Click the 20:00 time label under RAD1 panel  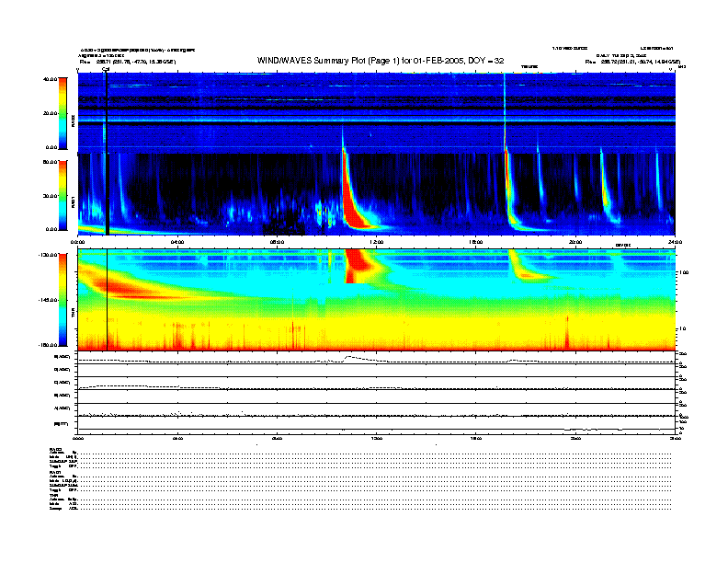tap(575, 242)
